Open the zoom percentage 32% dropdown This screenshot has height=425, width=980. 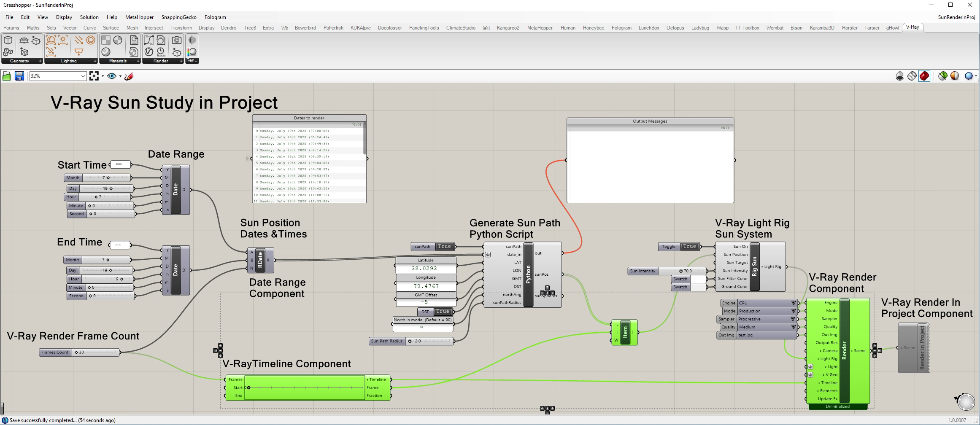tap(83, 76)
